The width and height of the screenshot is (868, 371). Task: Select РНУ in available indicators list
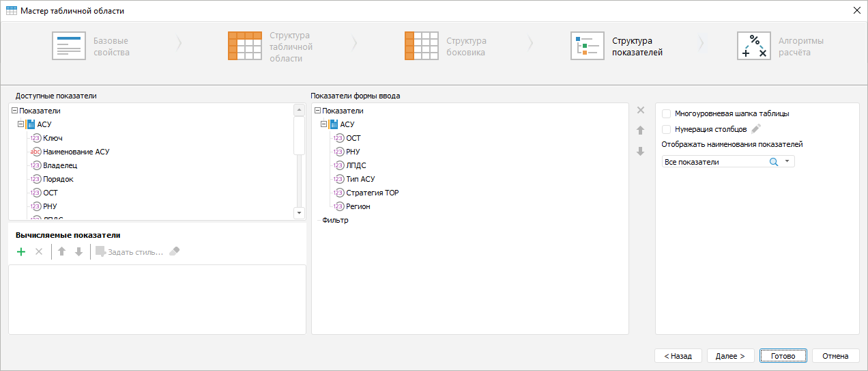pos(50,206)
